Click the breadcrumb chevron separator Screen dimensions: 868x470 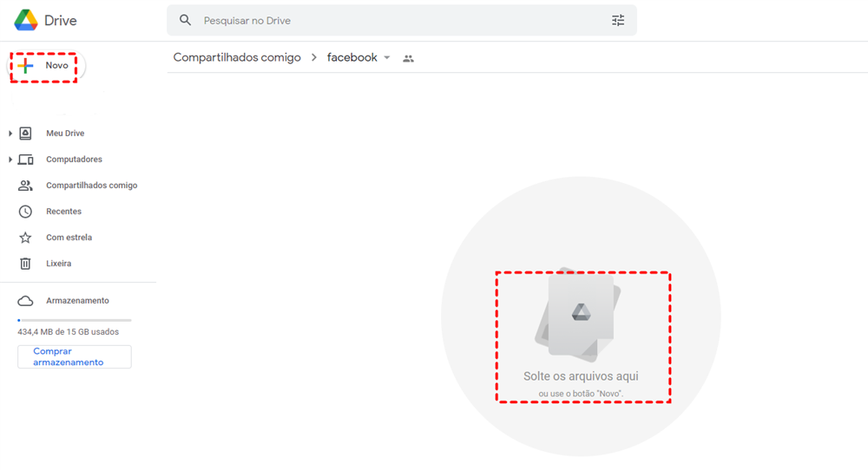click(x=314, y=57)
